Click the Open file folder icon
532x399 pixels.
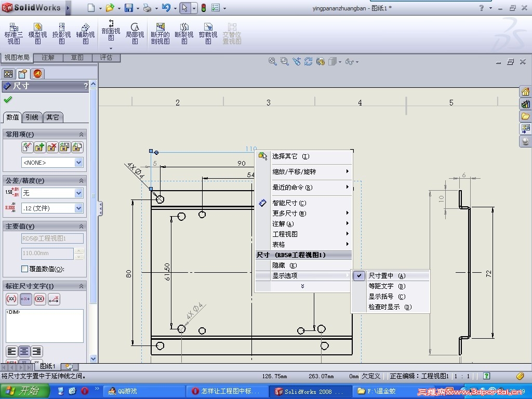coord(110,8)
